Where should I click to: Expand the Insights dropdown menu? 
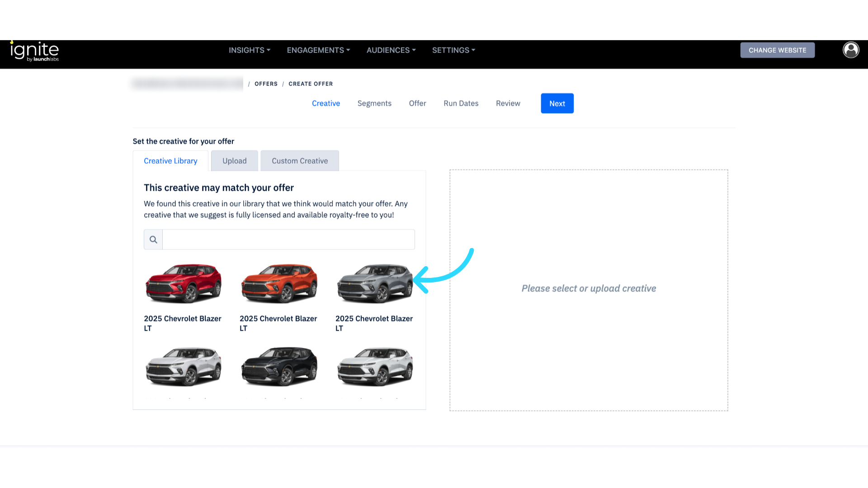point(249,50)
